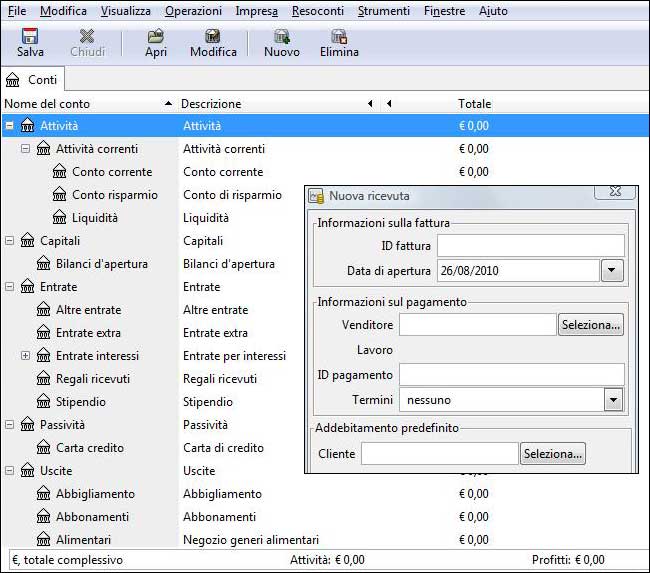The width and height of the screenshot is (650, 573).
Task: Open the Data di apertura date dropdown
Action: coord(612,271)
